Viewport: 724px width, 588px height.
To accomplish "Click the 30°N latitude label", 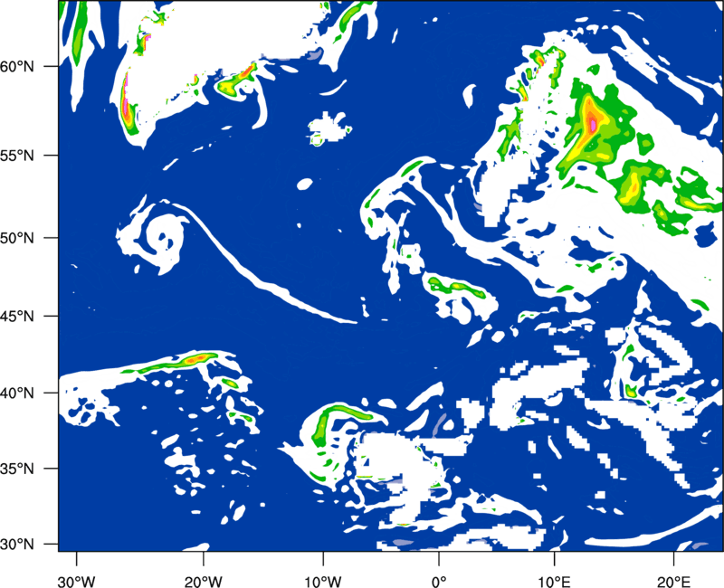I will tap(17, 545).
